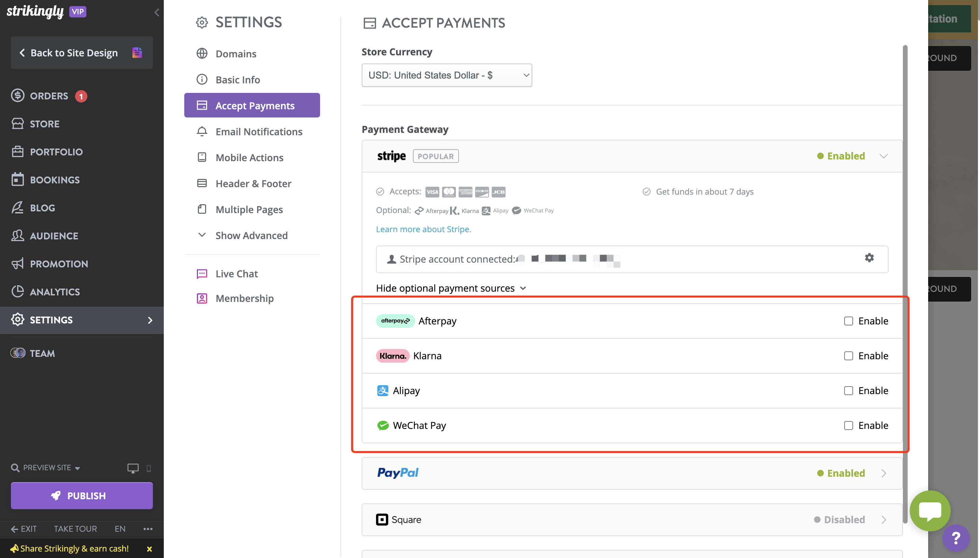Click the Klarna logo badge
The image size is (980, 558).
[x=392, y=355]
